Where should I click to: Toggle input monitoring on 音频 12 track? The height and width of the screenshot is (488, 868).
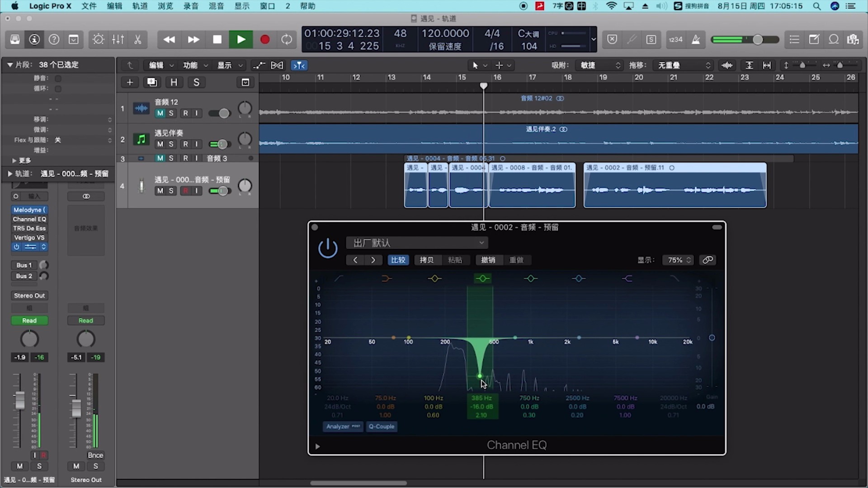[196, 113]
